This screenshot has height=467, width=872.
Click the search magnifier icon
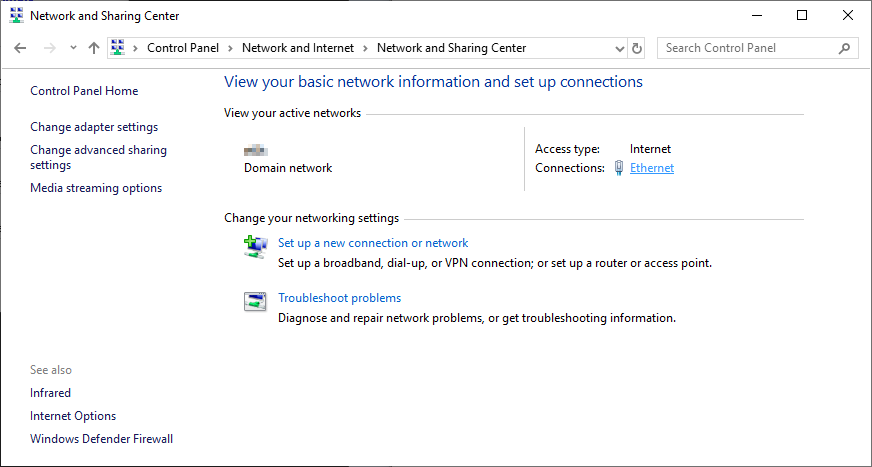pos(844,48)
